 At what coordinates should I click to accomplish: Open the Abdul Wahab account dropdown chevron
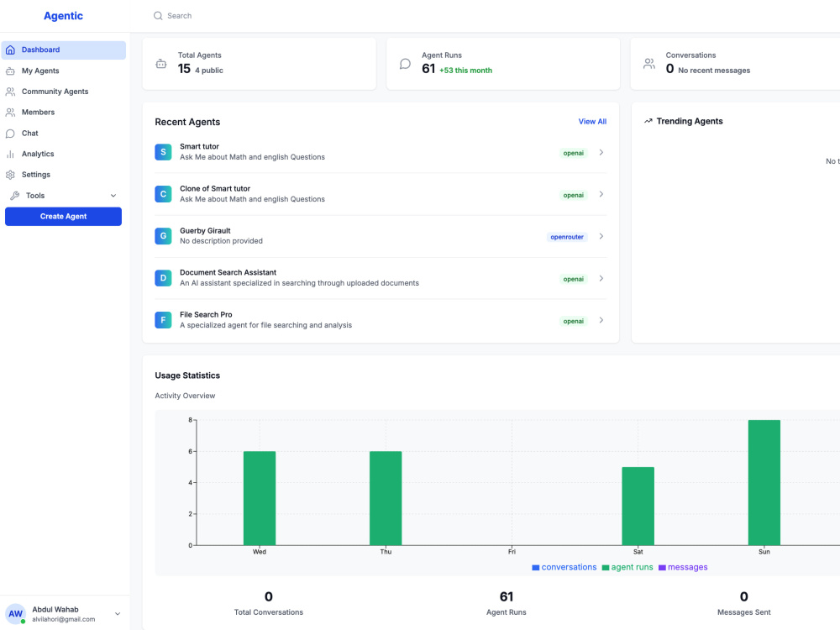click(x=118, y=614)
